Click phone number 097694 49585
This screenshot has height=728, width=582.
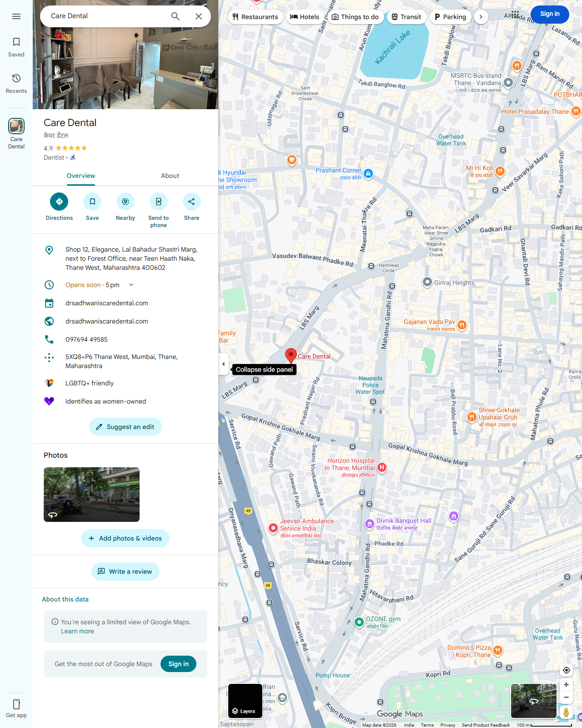pyautogui.click(x=125, y=339)
